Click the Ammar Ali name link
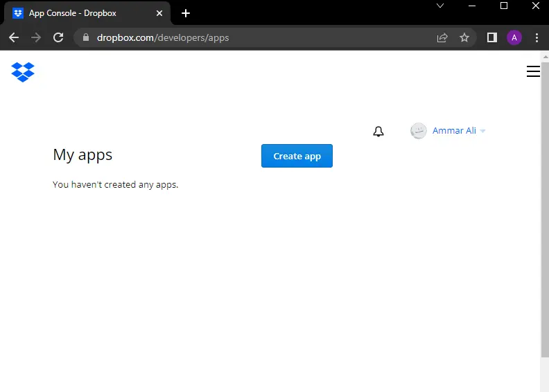The image size is (549, 392). click(454, 131)
